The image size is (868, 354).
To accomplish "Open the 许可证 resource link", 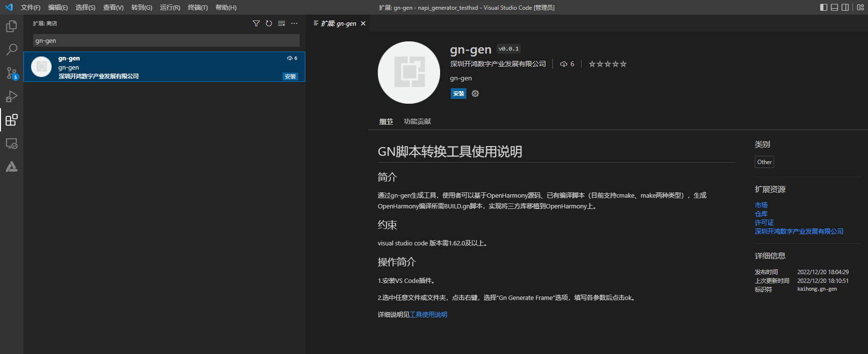I will [764, 223].
